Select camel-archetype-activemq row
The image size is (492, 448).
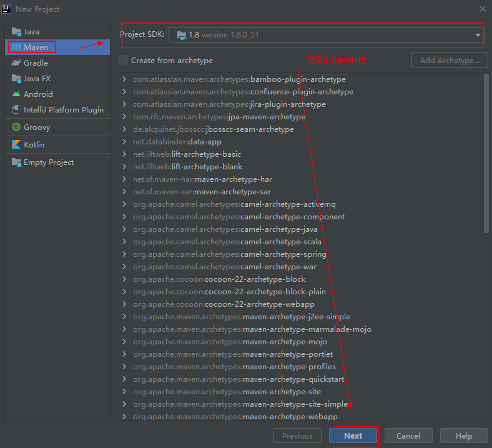[x=301, y=204]
